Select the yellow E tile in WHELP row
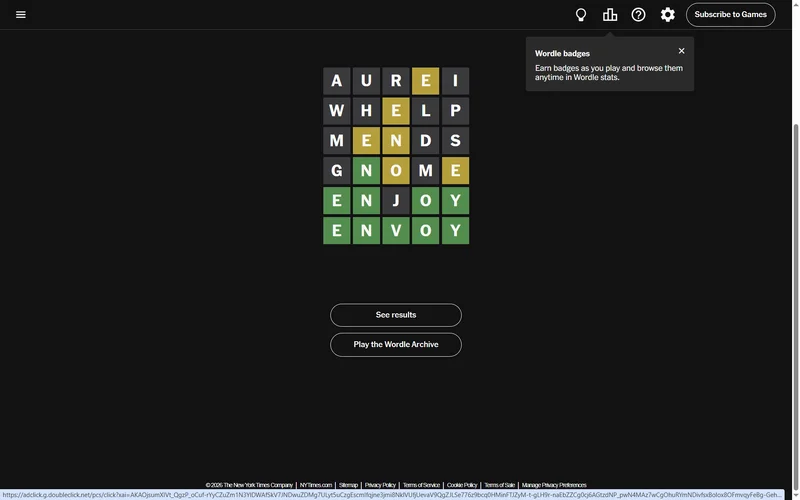This screenshot has width=800, height=500. click(396, 111)
